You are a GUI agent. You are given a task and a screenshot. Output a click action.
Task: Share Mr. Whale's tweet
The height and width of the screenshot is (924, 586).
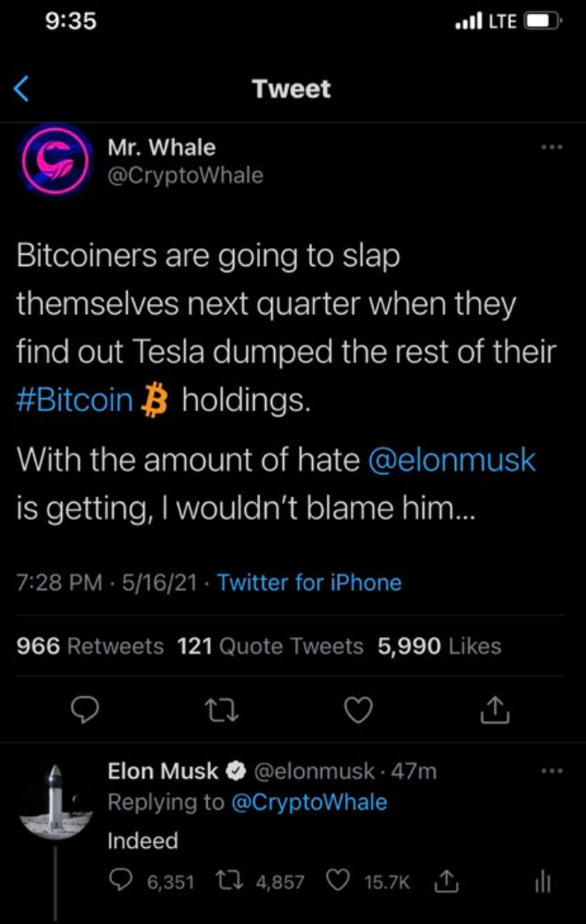pos(496,709)
